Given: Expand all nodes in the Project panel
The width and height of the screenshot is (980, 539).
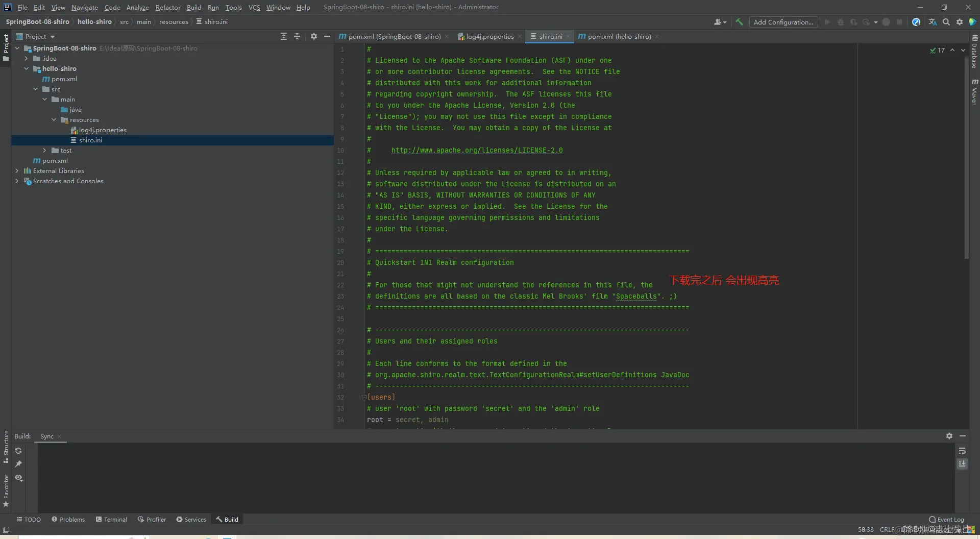Looking at the screenshot, I should tap(284, 36).
